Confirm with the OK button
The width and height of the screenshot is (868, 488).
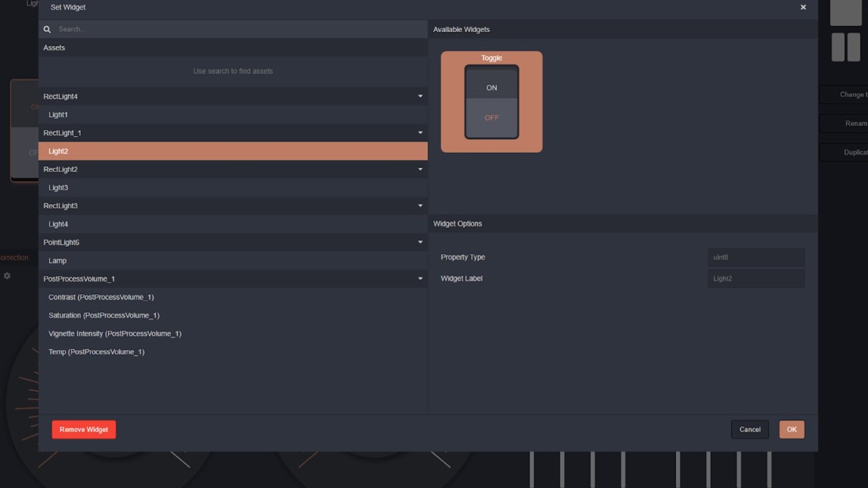click(x=791, y=429)
